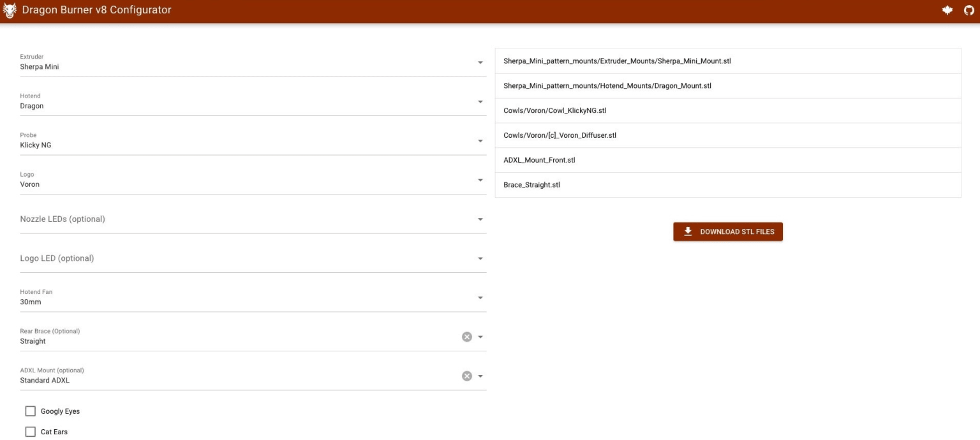
Task: Enable the Googly Eyes checkbox
Action: 30,411
